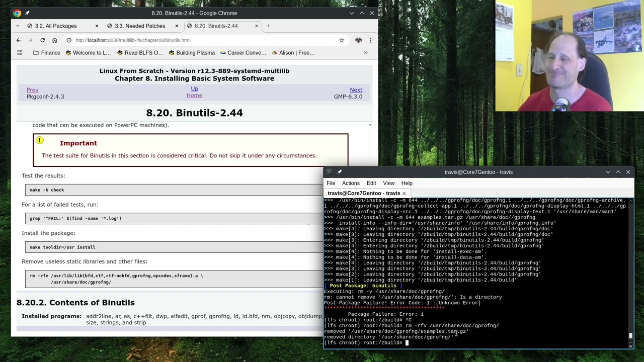The height and width of the screenshot is (362, 644).
Task: Open the 'Alison | Free...' bookmark
Action: 293,53
